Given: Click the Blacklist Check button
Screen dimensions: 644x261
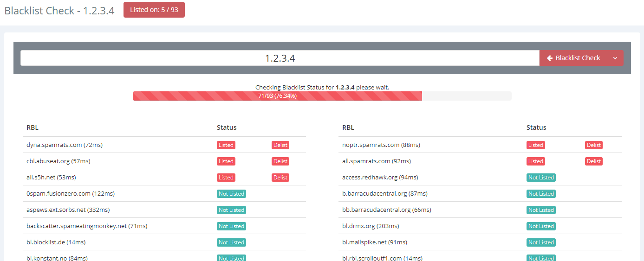Looking at the screenshot, I should 573,58.
